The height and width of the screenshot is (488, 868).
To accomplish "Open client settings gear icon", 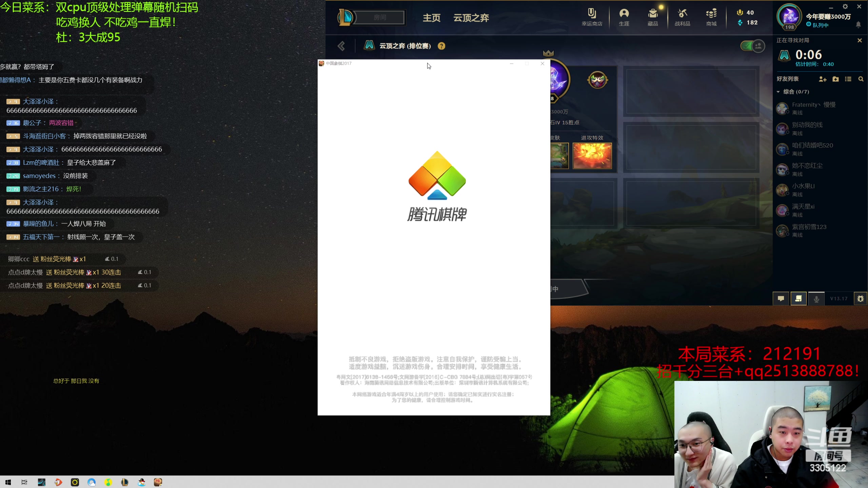I will point(845,6).
